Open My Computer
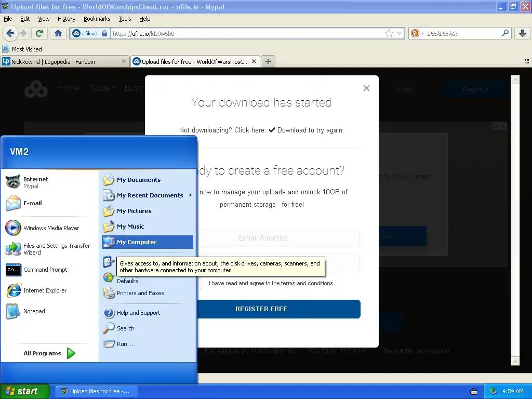Image resolution: width=532 pixels, height=399 pixels. 148,242
